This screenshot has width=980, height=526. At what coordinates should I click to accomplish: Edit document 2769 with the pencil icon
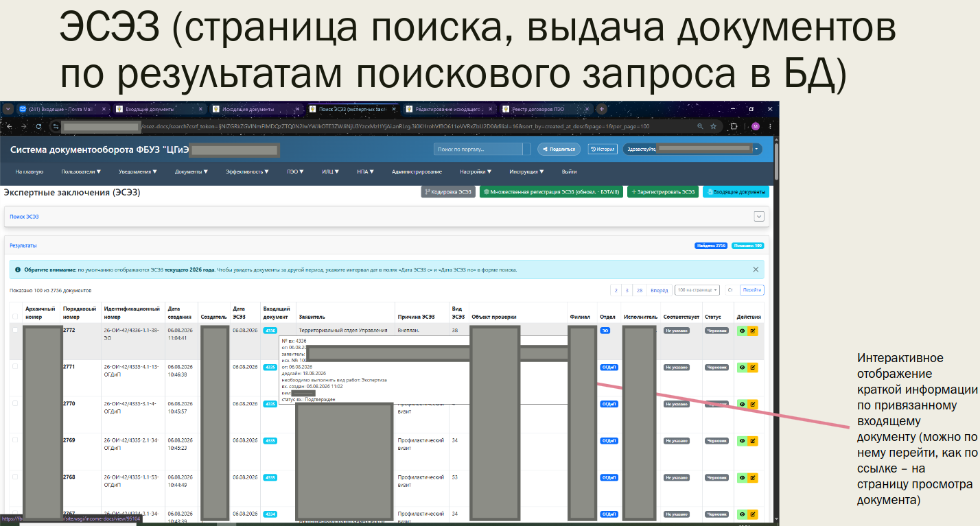[x=752, y=440]
